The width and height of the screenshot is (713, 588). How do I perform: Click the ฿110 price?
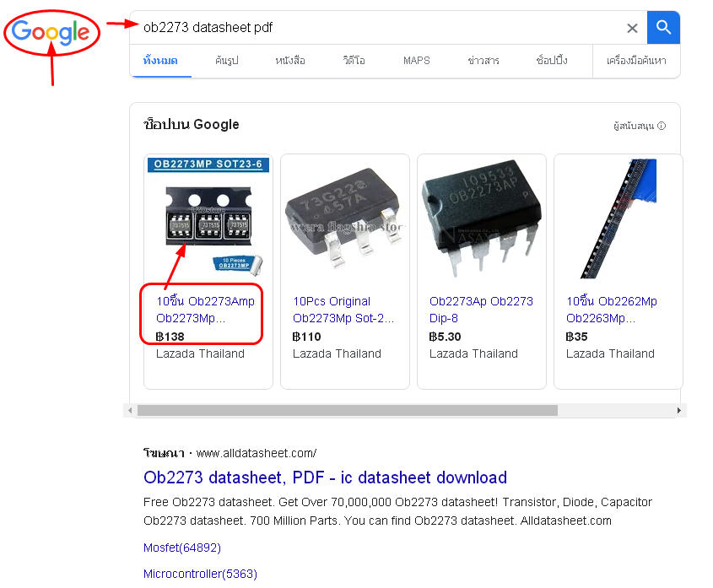point(306,337)
